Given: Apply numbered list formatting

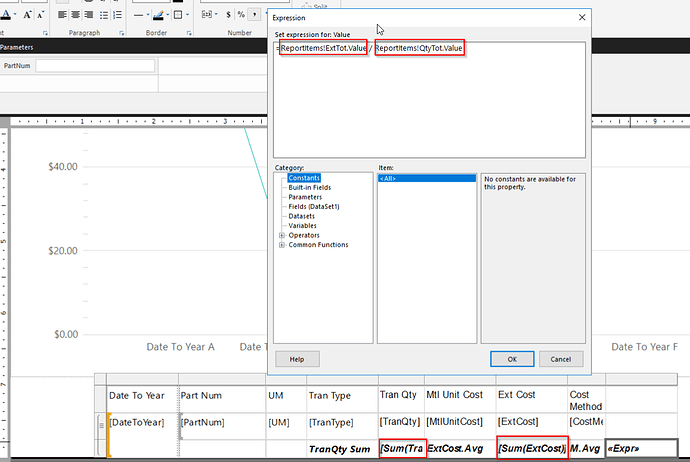Looking at the screenshot, I should [x=117, y=15].
